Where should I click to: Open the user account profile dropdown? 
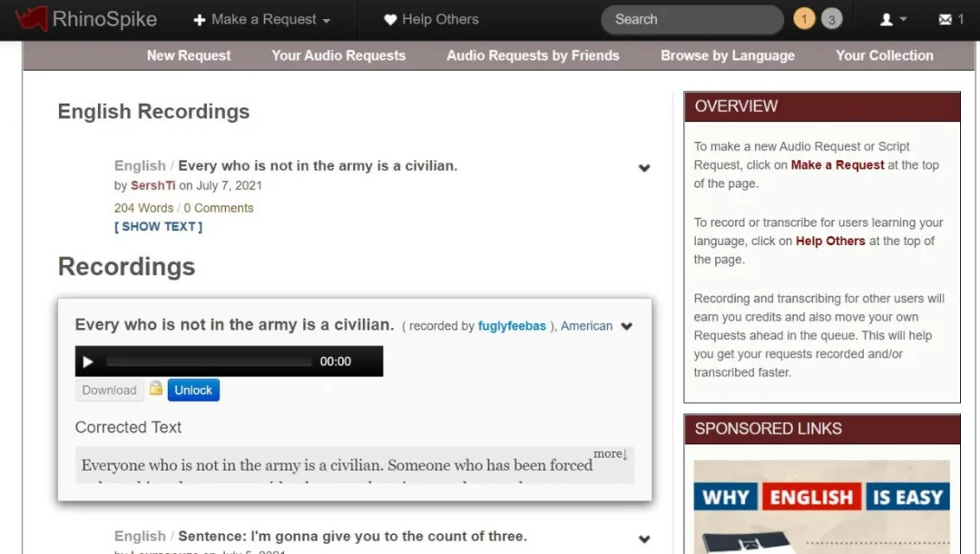coord(893,19)
